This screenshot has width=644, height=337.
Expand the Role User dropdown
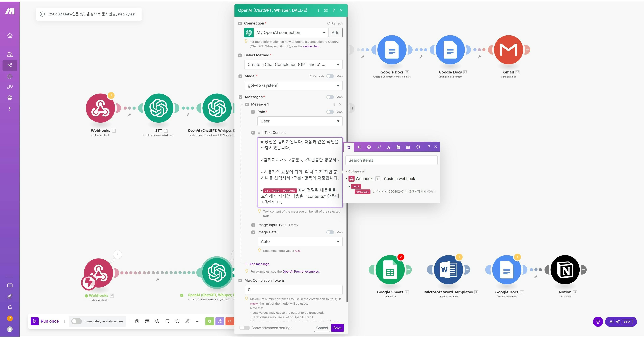tap(300, 121)
